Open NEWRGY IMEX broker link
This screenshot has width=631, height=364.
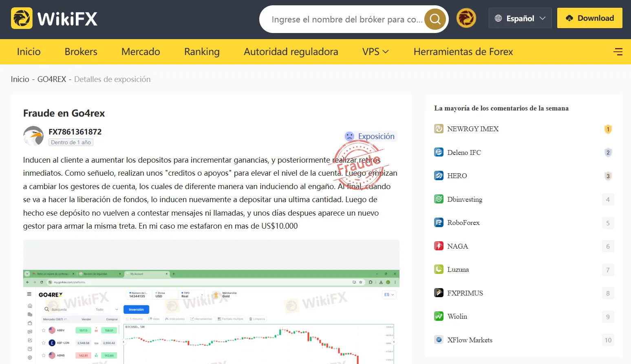point(473,129)
